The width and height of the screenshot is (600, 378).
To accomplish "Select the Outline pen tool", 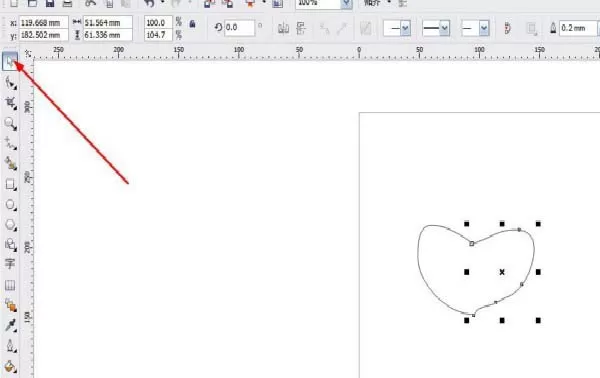I will [10, 346].
